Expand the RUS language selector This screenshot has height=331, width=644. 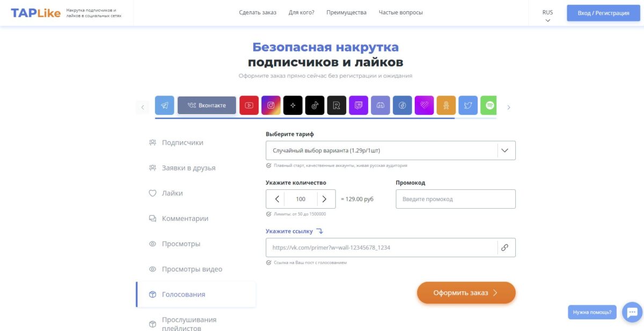click(547, 16)
